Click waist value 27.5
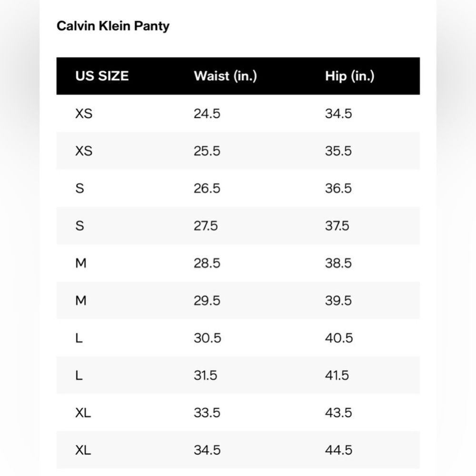 tap(206, 226)
